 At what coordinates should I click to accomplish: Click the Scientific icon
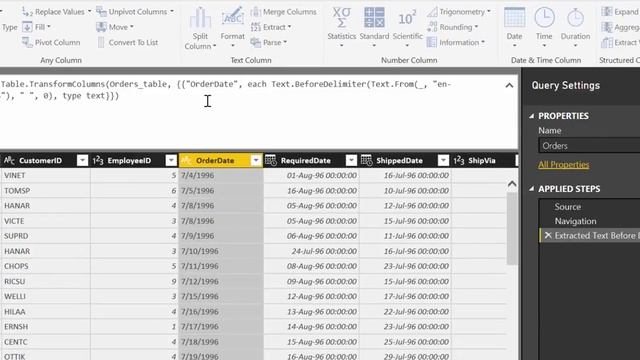pos(407,18)
